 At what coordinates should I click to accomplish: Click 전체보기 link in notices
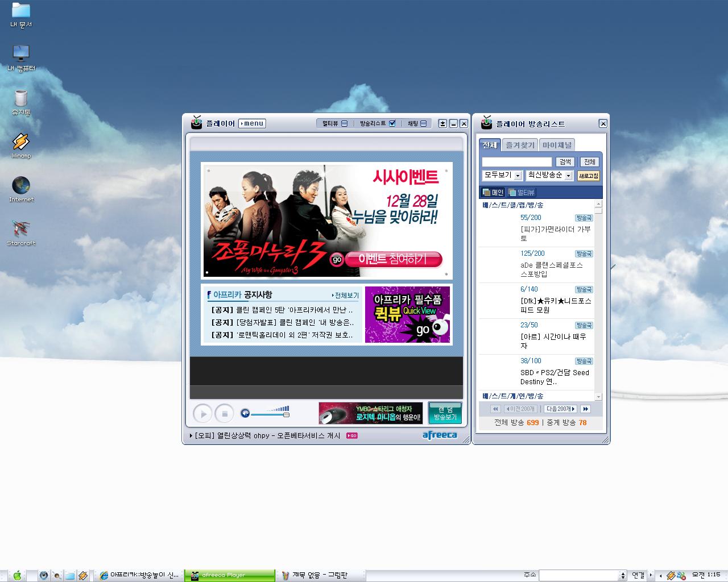[345, 296]
